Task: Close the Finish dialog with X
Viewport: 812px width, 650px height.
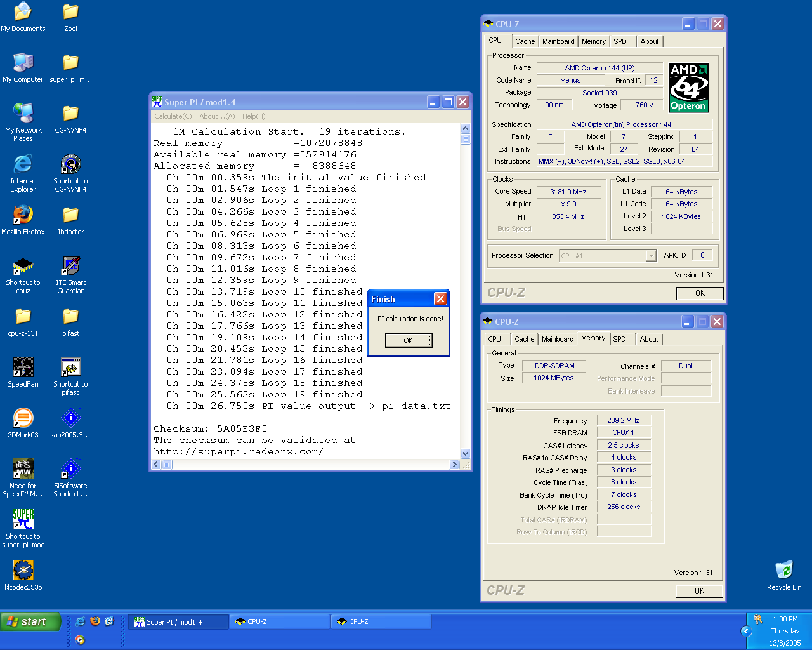Action: 440,298
